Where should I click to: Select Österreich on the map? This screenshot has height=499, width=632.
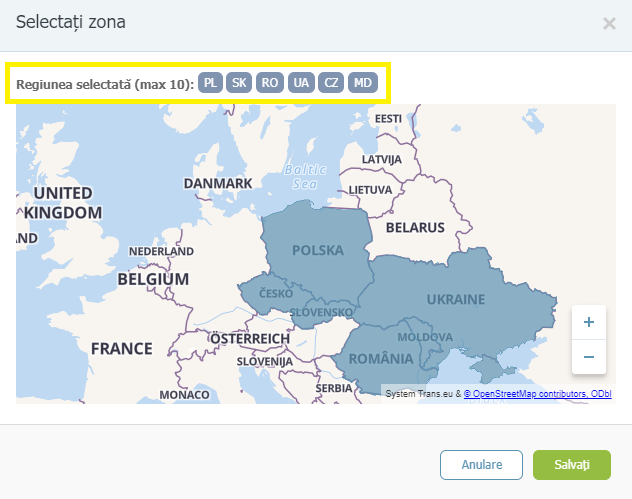point(249,339)
